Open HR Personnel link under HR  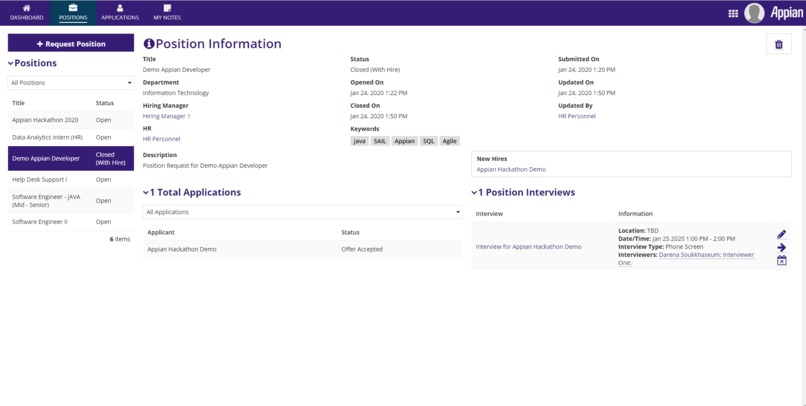tap(161, 139)
